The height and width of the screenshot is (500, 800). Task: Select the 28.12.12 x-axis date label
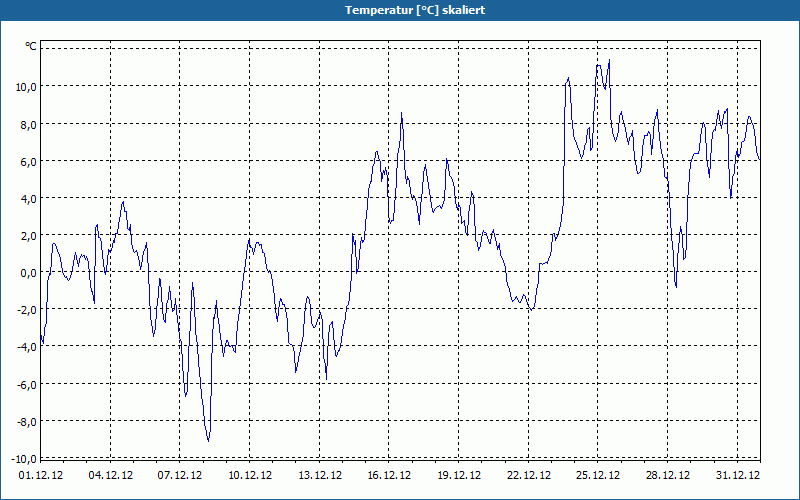667,476
